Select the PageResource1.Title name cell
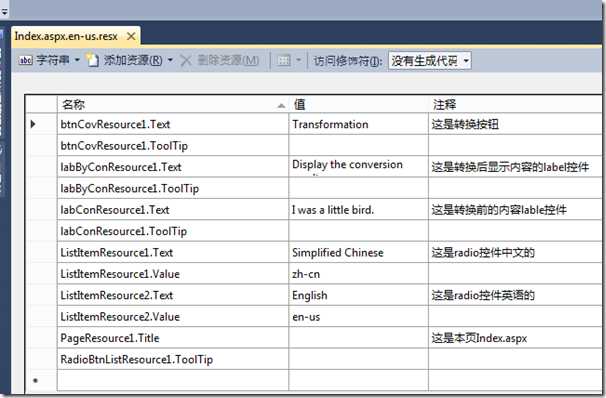 click(173, 338)
